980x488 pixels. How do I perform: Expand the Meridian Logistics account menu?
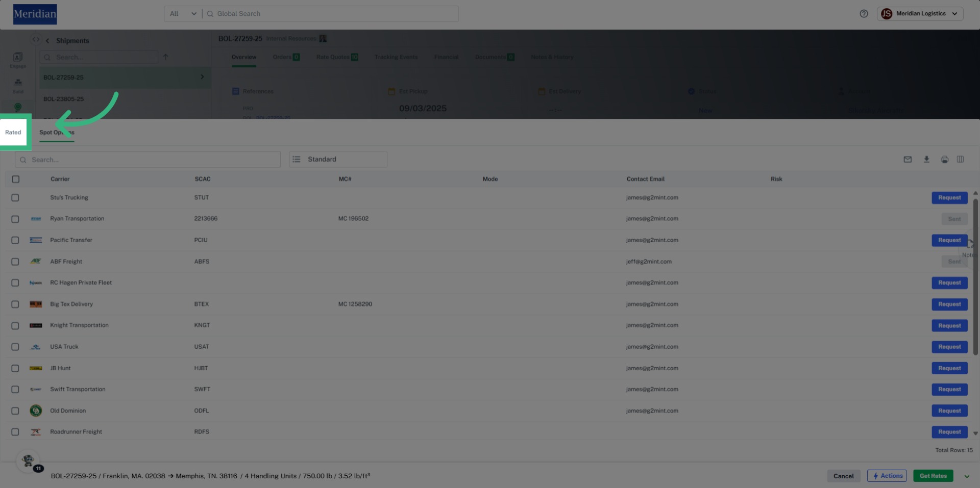[955, 14]
